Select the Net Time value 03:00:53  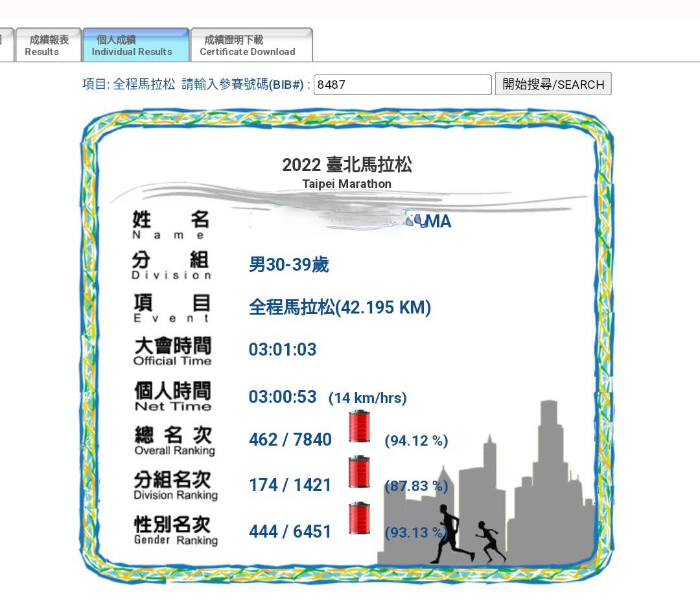[x=283, y=396]
